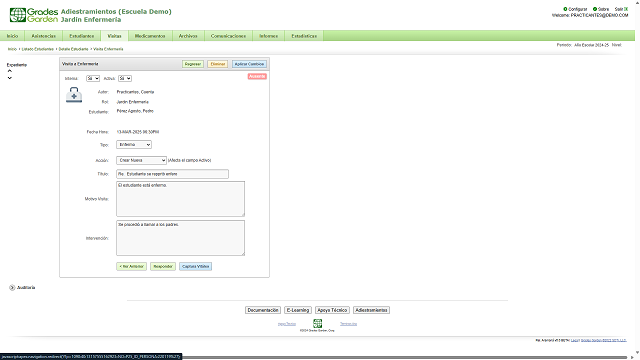This screenshot has height=360, width=640.
Task: Expand Expediente with the down chevron
Action: (x=10, y=78)
